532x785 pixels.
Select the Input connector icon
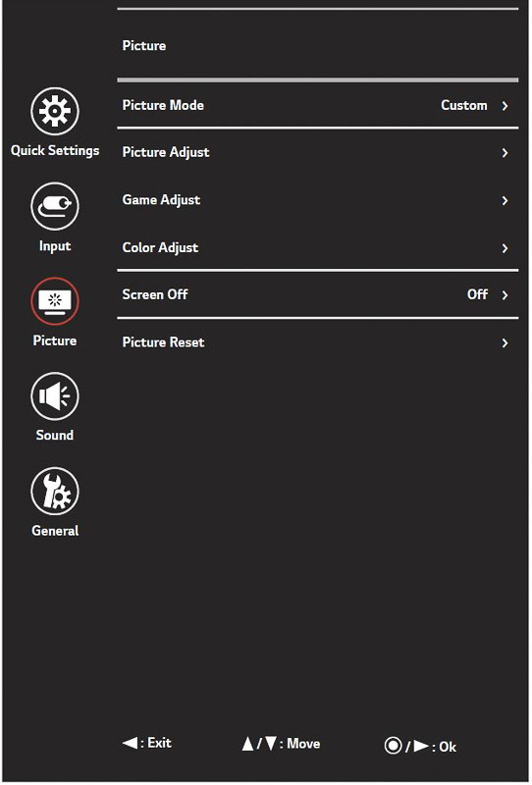click(55, 206)
